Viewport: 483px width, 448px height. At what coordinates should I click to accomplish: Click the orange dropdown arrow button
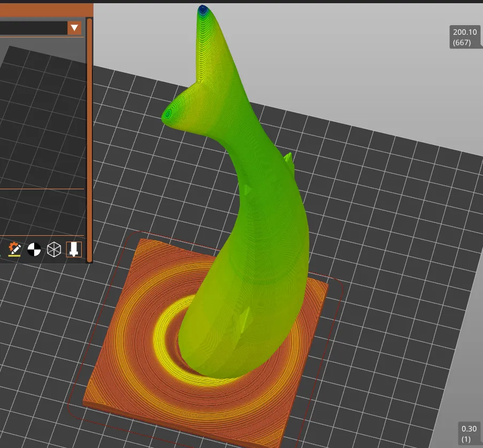[75, 28]
